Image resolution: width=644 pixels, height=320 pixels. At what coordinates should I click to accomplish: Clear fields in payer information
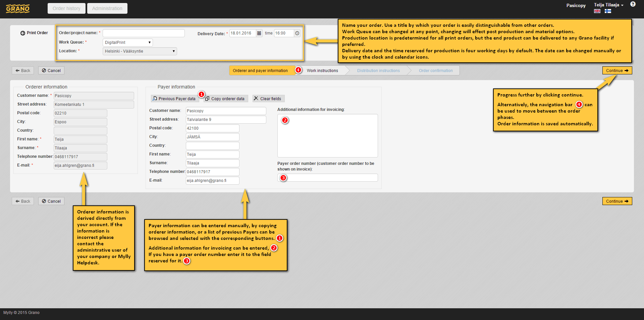click(268, 99)
